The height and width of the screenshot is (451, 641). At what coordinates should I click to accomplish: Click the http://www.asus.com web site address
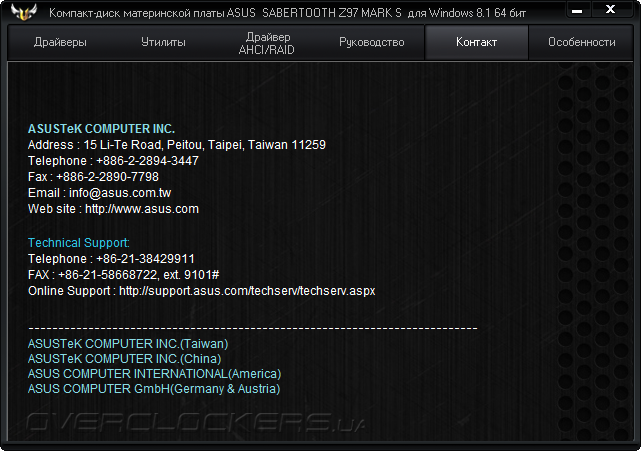(x=142, y=209)
